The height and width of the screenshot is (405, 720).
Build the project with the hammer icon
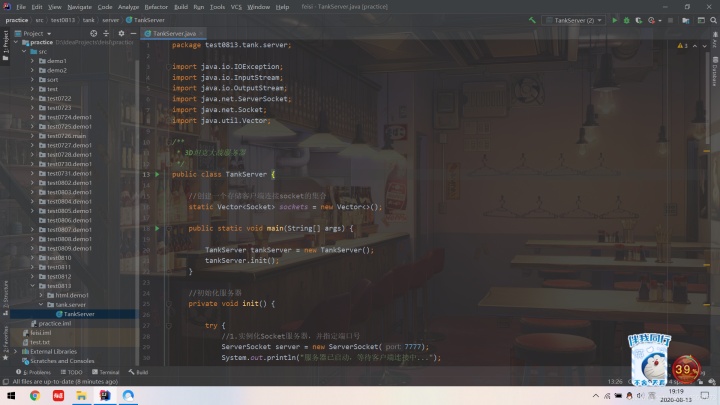point(532,20)
